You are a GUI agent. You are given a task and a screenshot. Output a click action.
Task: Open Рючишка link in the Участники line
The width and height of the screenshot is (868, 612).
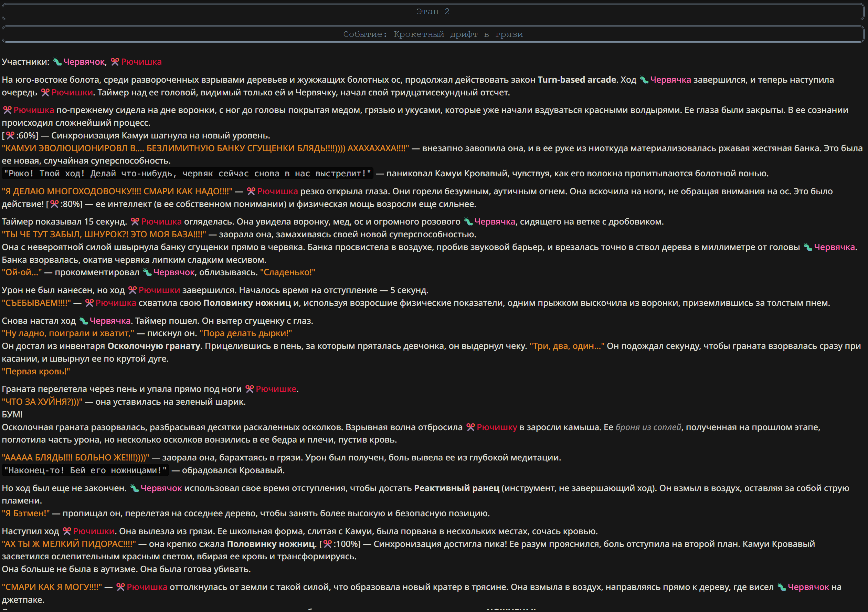141,62
